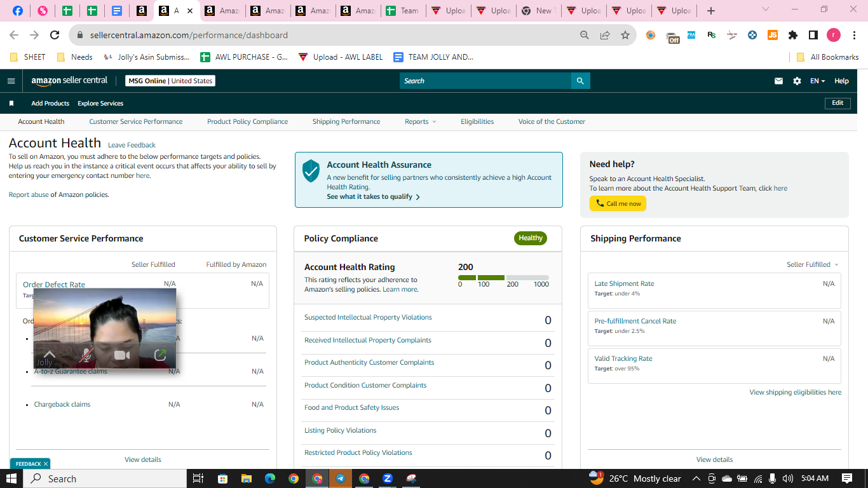Viewport: 868px width, 488px height.
Task: Open Suspected Intellectual Property Violations link
Action: click(368, 317)
